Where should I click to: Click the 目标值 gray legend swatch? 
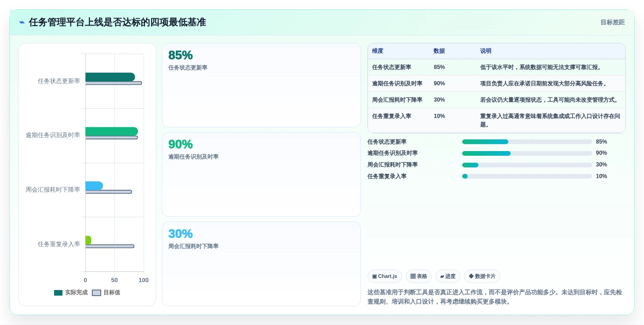pos(97,293)
